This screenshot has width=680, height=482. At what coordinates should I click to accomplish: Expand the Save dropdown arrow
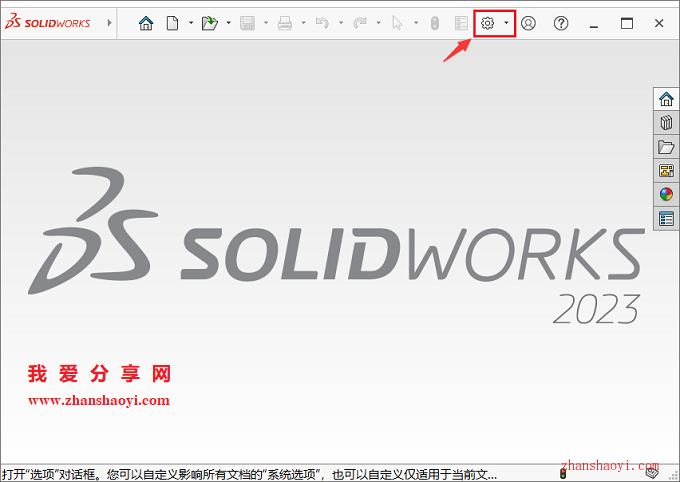pos(266,23)
